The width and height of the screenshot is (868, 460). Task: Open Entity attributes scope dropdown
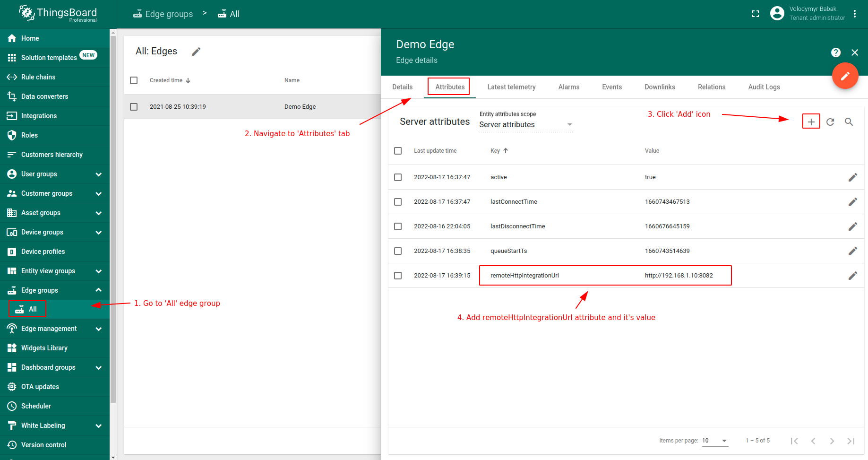526,125
